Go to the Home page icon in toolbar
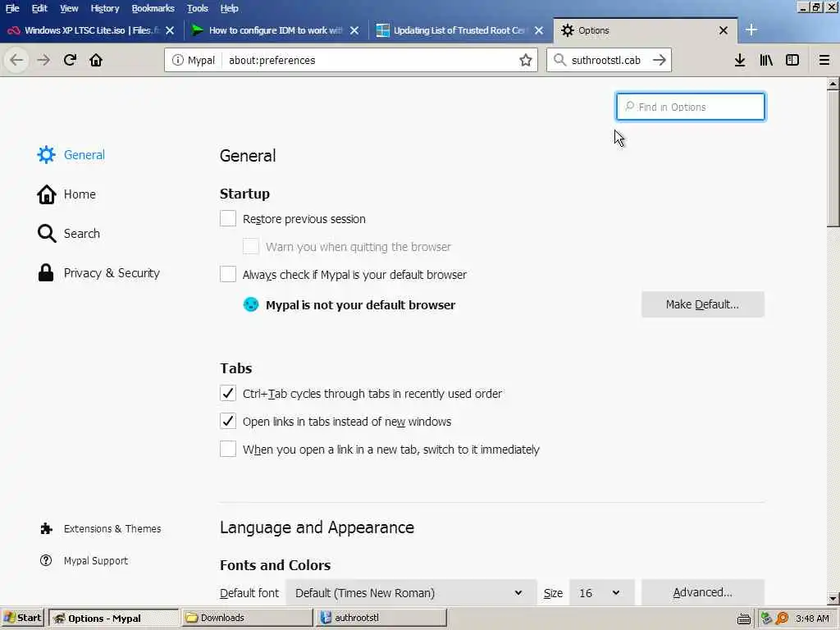Image resolution: width=840 pixels, height=630 pixels. (96, 60)
